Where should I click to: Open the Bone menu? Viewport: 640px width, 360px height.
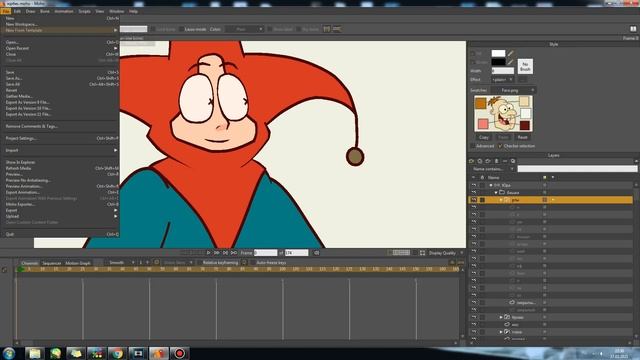[44, 11]
